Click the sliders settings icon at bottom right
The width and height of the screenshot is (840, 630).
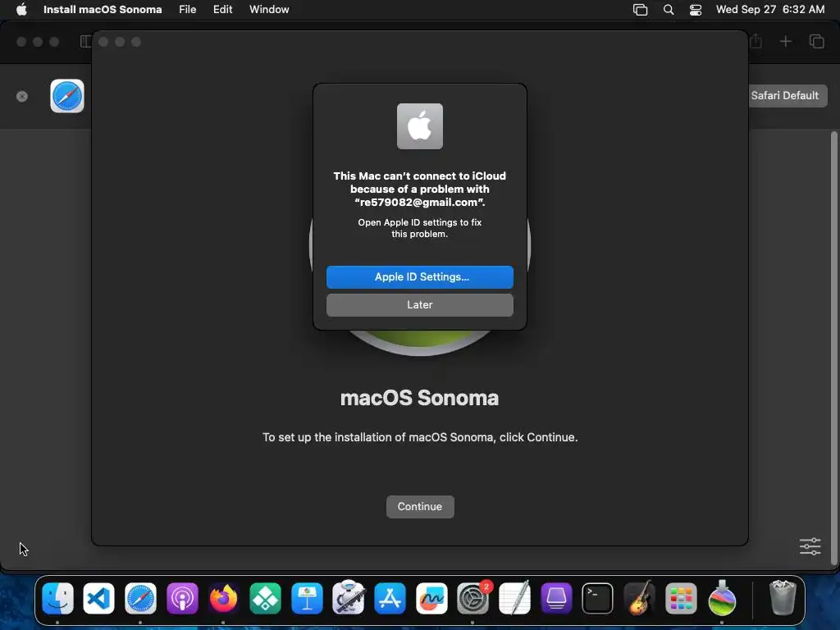point(810,546)
